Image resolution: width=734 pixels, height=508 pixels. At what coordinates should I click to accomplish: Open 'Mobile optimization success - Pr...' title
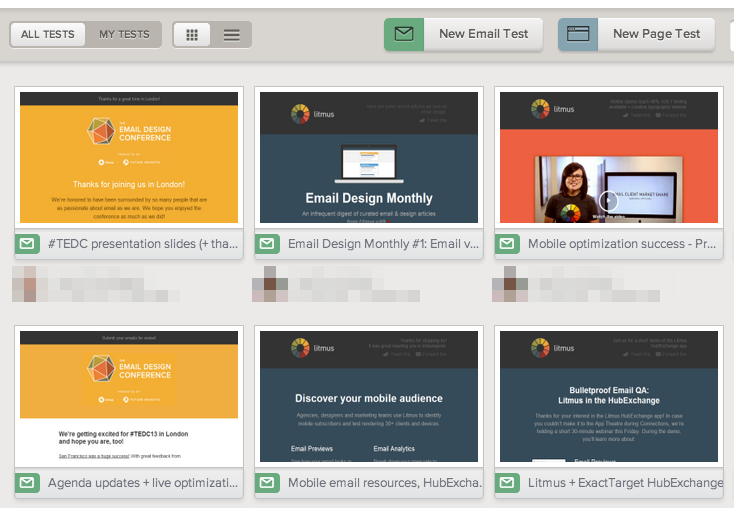[622, 244]
